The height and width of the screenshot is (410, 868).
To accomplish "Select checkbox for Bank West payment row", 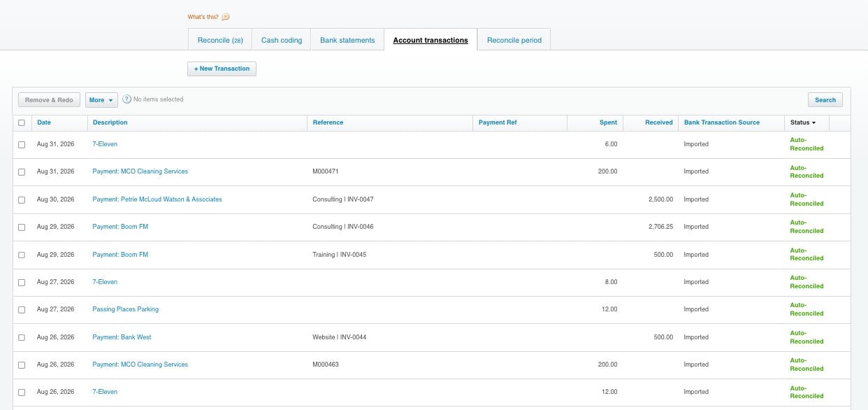I will click(22, 337).
